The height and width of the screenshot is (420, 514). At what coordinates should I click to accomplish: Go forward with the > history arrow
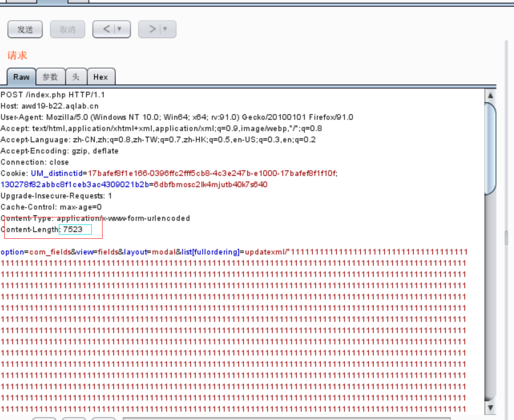pos(152,29)
